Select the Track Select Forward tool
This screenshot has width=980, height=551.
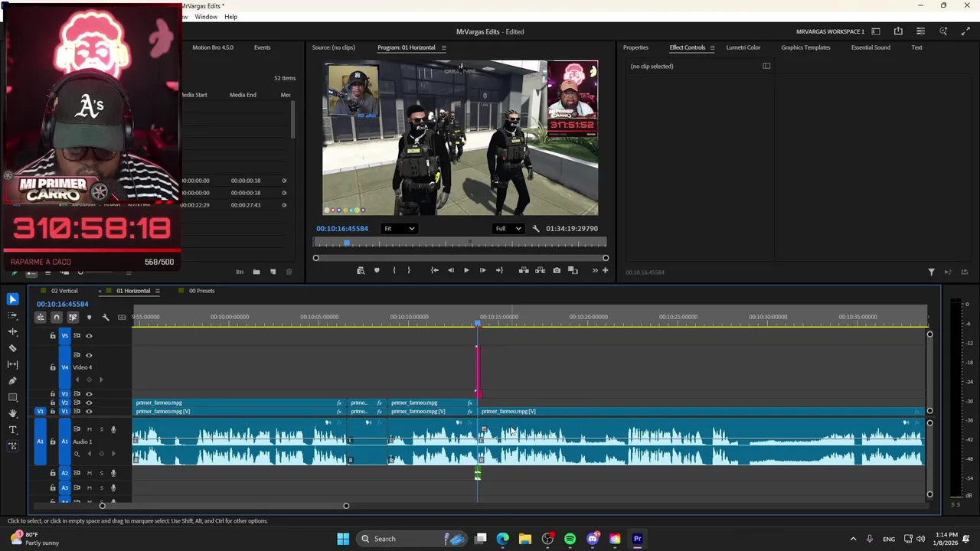tap(12, 315)
